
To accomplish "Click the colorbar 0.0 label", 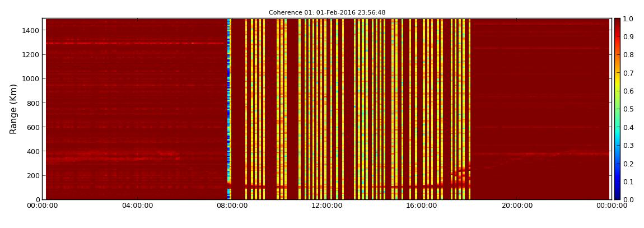I will (629, 199).
